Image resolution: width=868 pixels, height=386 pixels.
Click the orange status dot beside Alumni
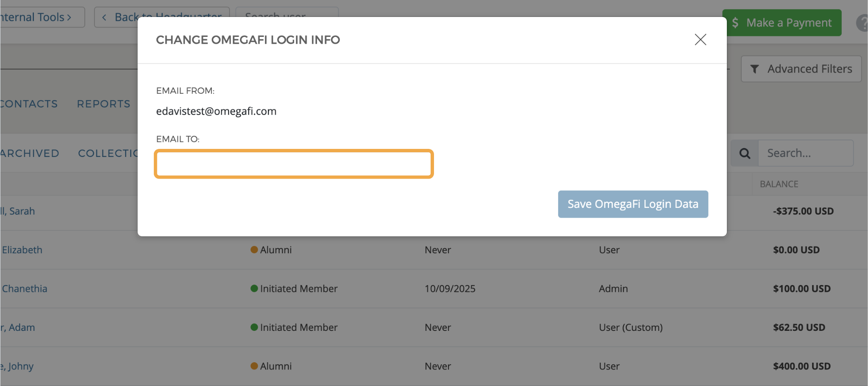pos(253,250)
